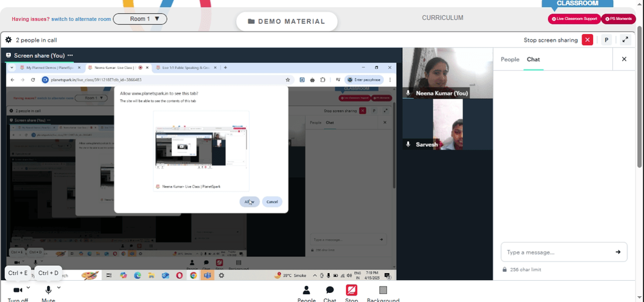
Task: Expand microphone options chevron beside mic icon
Action: coord(59,288)
